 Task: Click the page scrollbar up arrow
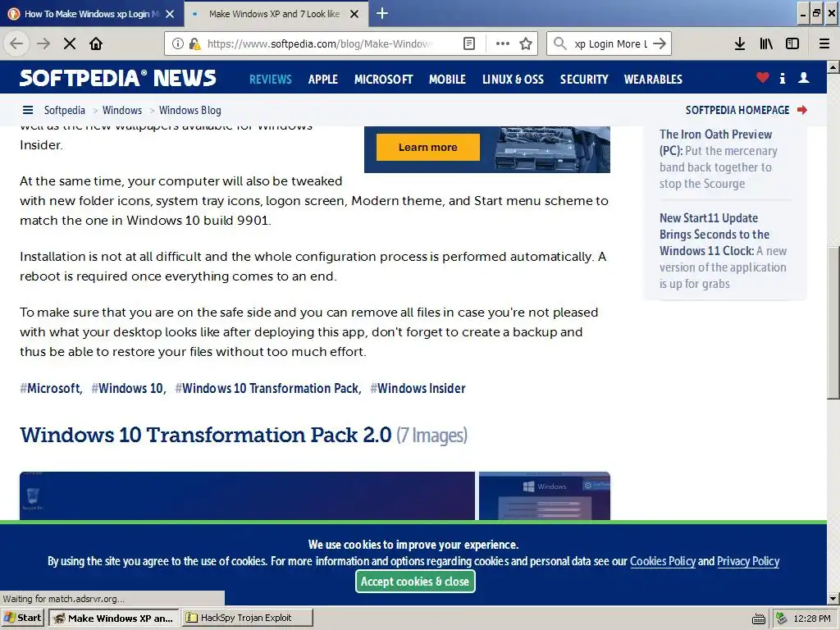833,67
